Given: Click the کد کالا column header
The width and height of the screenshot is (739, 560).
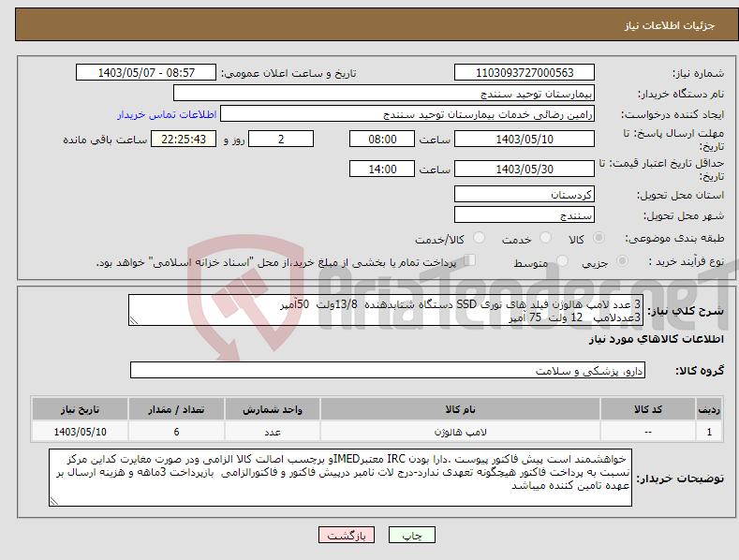Looking at the screenshot, I should point(648,409).
